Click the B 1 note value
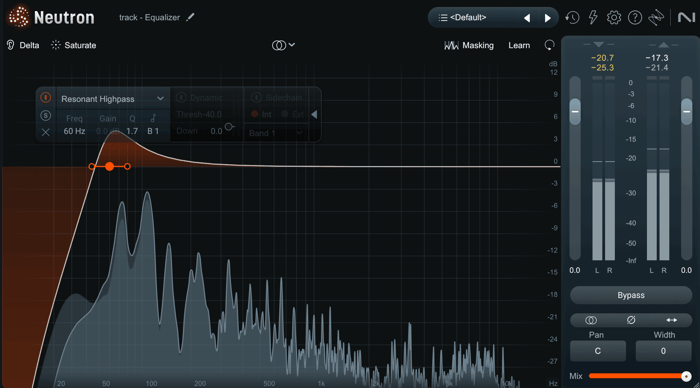Image resolution: width=700 pixels, height=388 pixels. pos(153,131)
